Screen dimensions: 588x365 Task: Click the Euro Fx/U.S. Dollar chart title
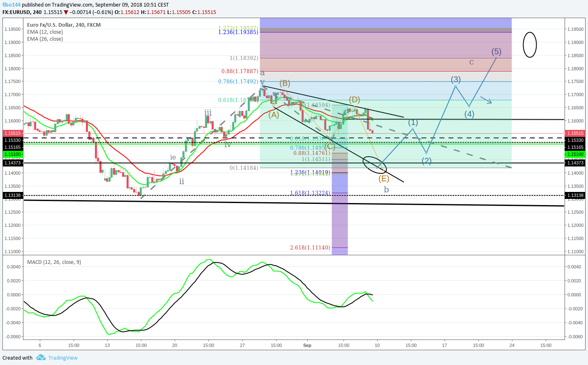[x=64, y=25]
